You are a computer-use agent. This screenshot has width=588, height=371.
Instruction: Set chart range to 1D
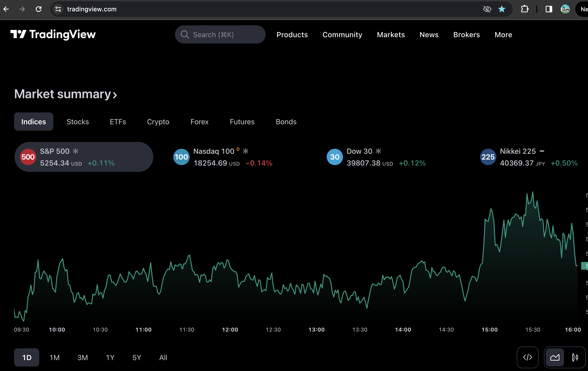[x=27, y=357]
